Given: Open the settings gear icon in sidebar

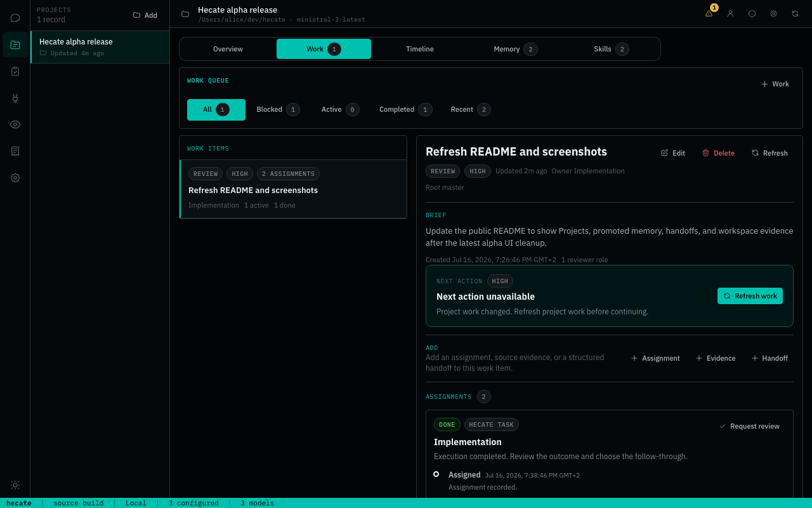Looking at the screenshot, I should 15,178.
